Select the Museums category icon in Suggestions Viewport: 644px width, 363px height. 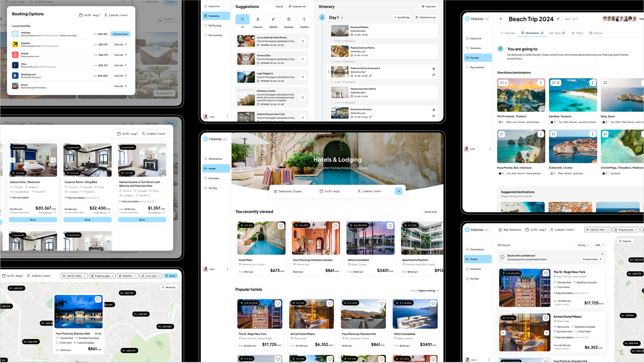258,19
